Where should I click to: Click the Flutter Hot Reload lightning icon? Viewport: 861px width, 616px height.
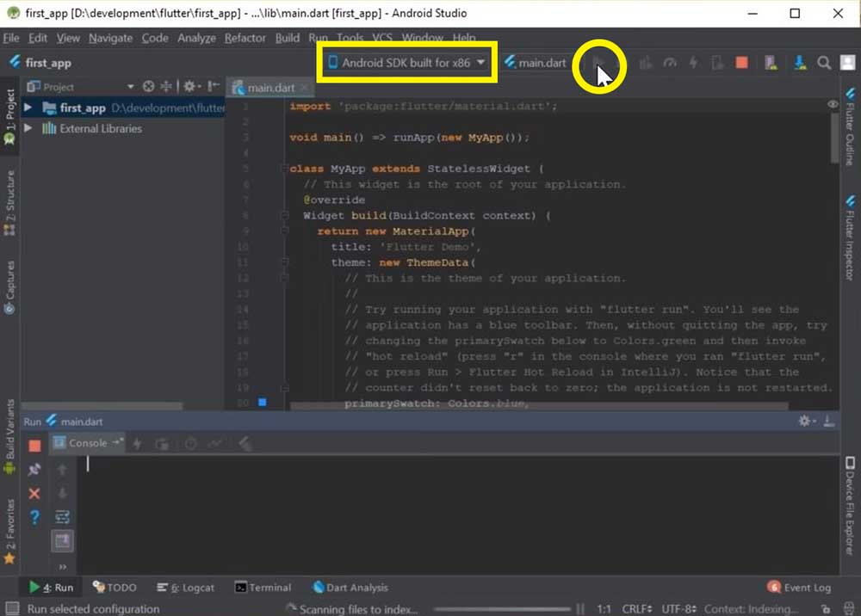click(x=693, y=63)
